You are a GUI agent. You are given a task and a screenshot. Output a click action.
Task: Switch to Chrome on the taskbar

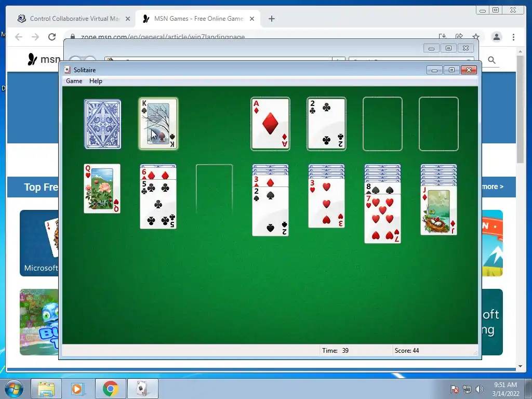(110, 389)
